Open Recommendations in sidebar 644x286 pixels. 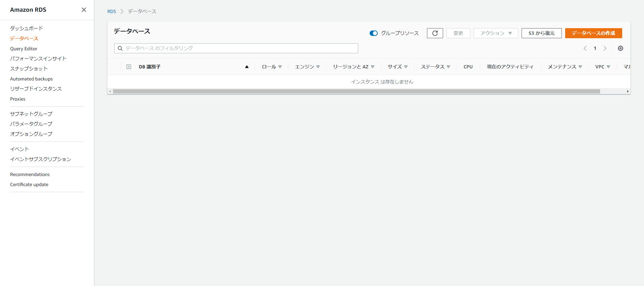point(30,174)
